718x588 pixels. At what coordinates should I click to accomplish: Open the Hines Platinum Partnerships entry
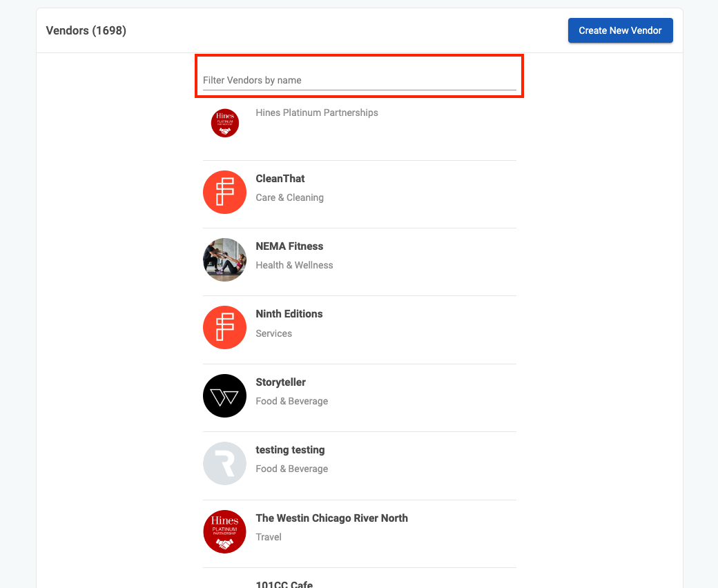pos(316,112)
